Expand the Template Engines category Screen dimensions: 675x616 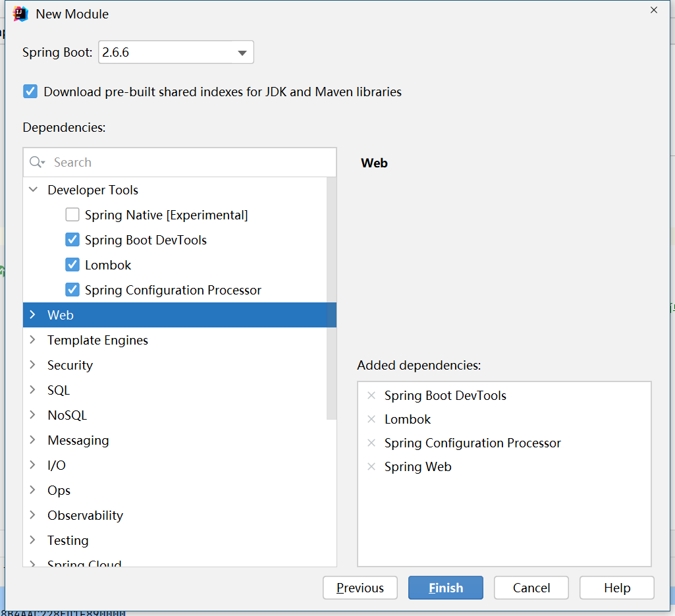pos(32,340)
